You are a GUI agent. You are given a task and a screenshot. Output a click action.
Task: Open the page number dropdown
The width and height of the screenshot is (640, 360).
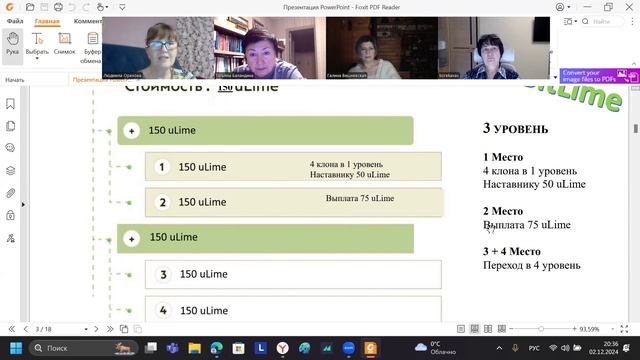point(86,329)
